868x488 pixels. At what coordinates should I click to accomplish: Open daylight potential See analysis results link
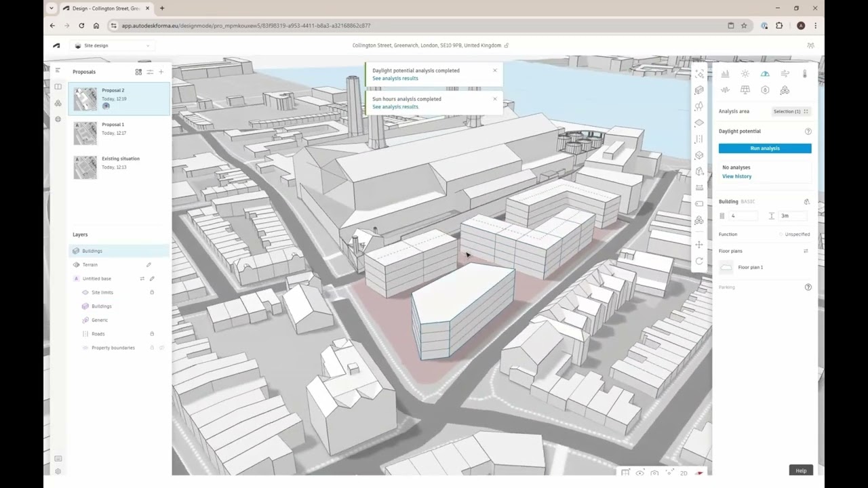[x=395, y=78]
